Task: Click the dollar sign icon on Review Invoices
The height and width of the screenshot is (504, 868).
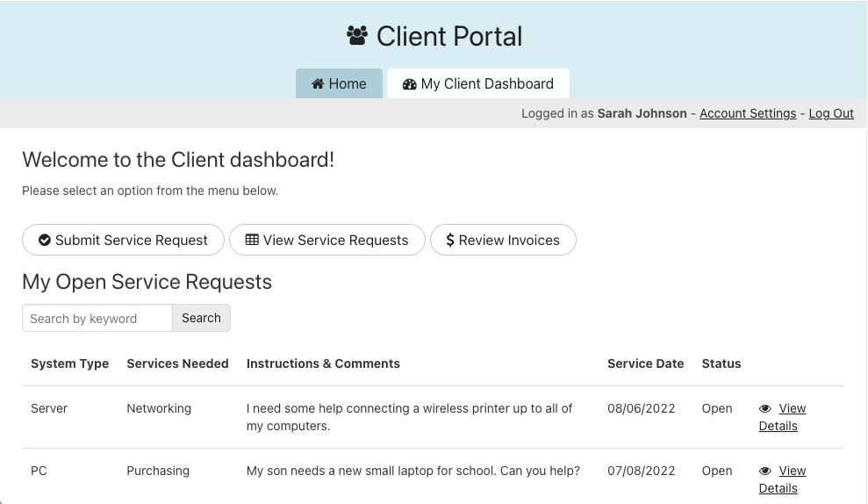Action: click(x=450, y=240)
